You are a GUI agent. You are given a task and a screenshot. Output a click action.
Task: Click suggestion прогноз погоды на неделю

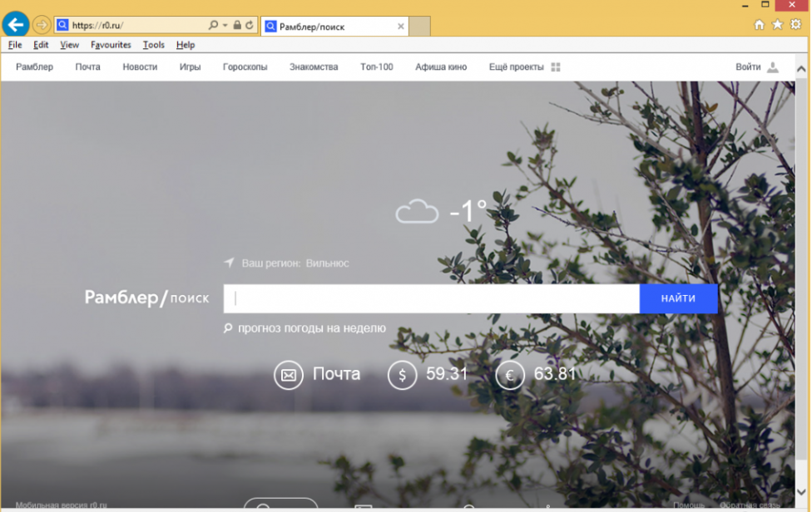[312, 328]
